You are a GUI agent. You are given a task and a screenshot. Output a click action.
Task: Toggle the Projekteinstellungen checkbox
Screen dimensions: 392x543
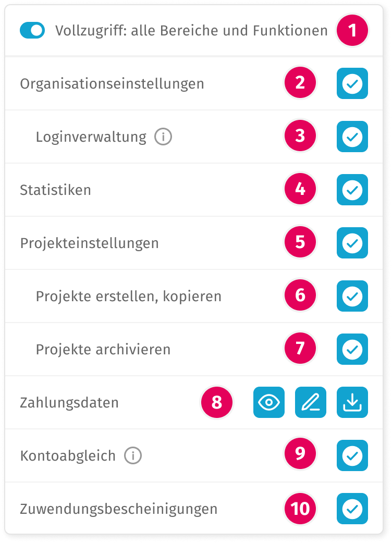pos(352,243)
